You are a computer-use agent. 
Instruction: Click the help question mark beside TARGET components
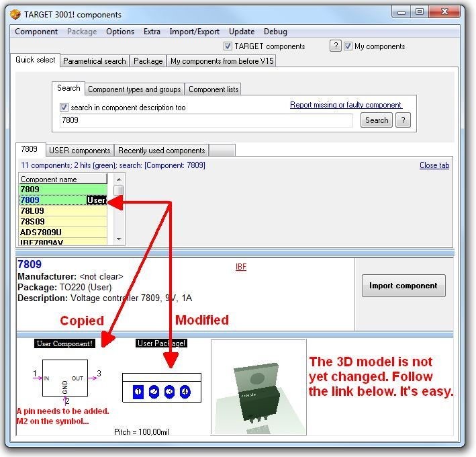click(336, 46)
